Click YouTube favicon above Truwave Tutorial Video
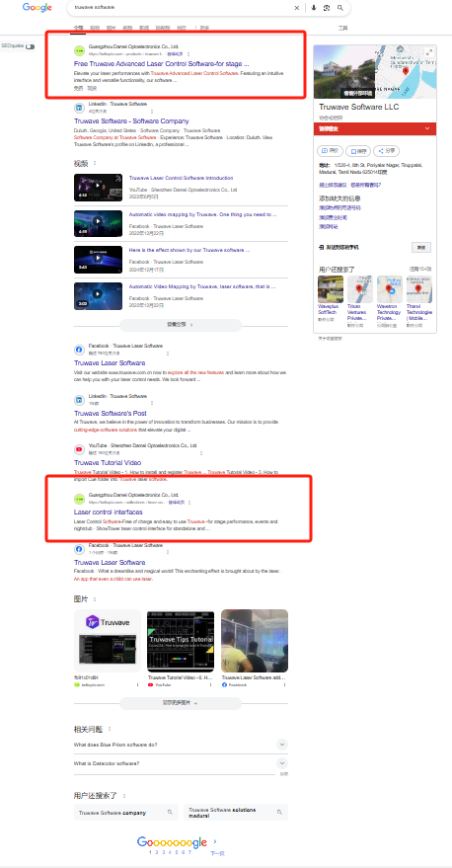Image resolution: width=452 pixels, height=868 pixels. coord(79,449)
